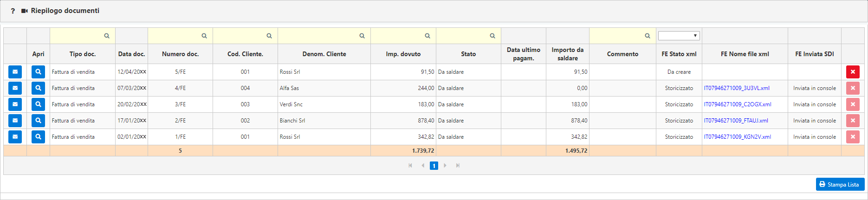Delete the 5/FE Rossi Srl row
This screenshot has height=200, width=868.
tap(853, 72)
